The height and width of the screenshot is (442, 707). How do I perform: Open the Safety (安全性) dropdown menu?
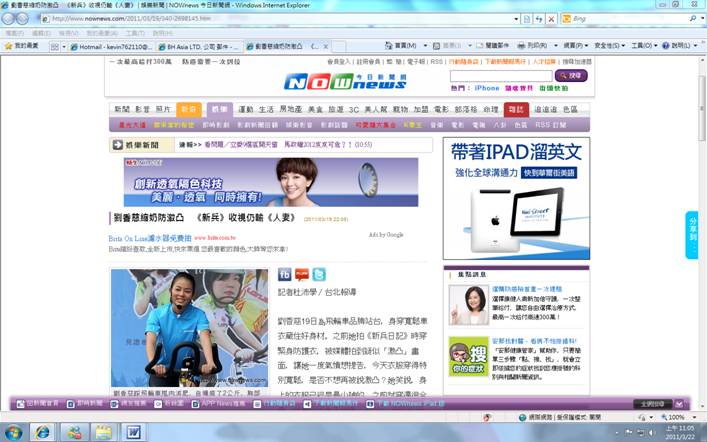(x=610, y=46)
